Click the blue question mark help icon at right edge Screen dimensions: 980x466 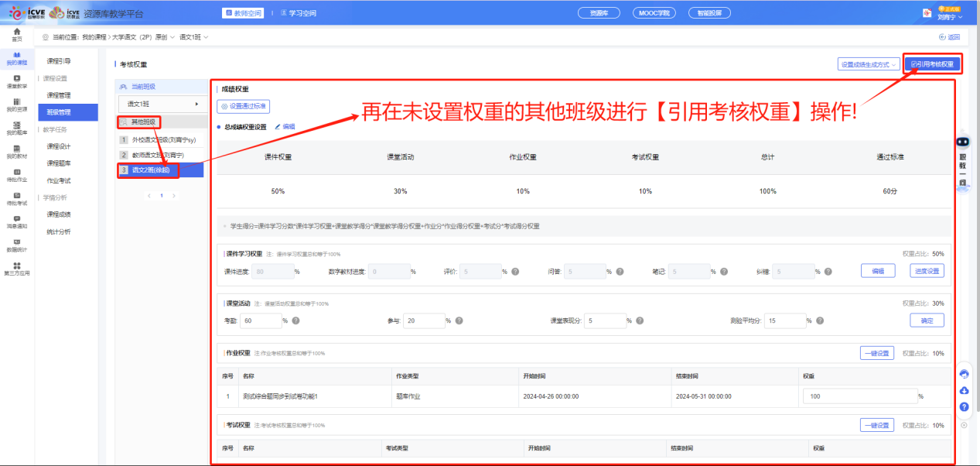click(964, 406)
